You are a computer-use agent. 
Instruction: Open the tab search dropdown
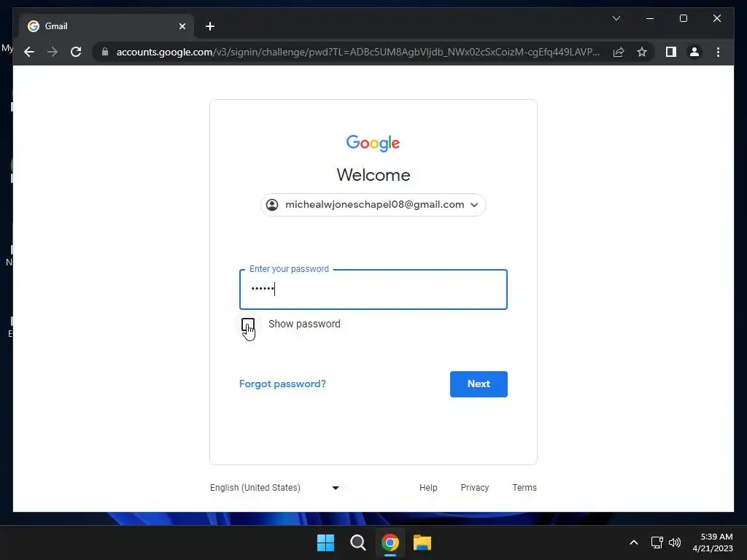click(x=616, y=18)
